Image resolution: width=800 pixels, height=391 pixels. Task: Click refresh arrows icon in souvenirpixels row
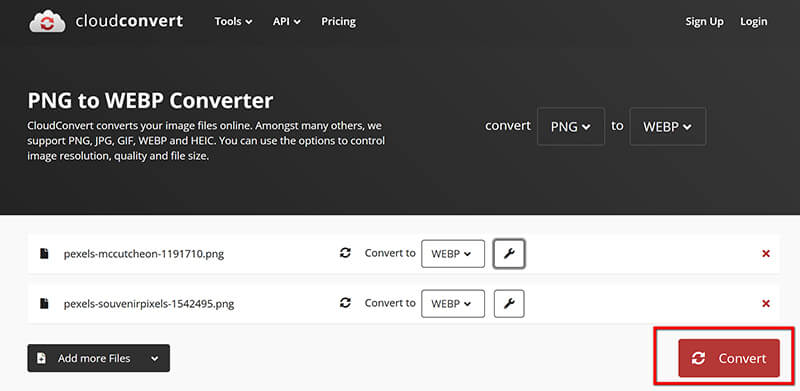point(345,303)
